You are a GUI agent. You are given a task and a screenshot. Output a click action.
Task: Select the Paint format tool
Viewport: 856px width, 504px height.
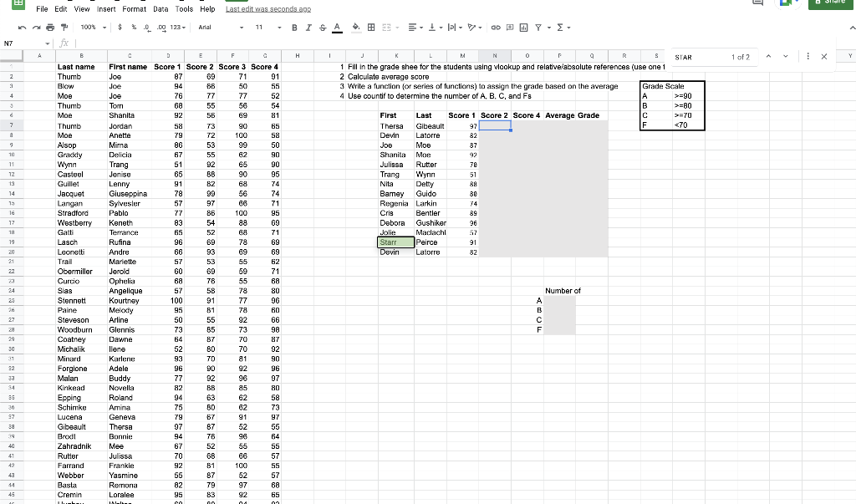coord(63,27)
